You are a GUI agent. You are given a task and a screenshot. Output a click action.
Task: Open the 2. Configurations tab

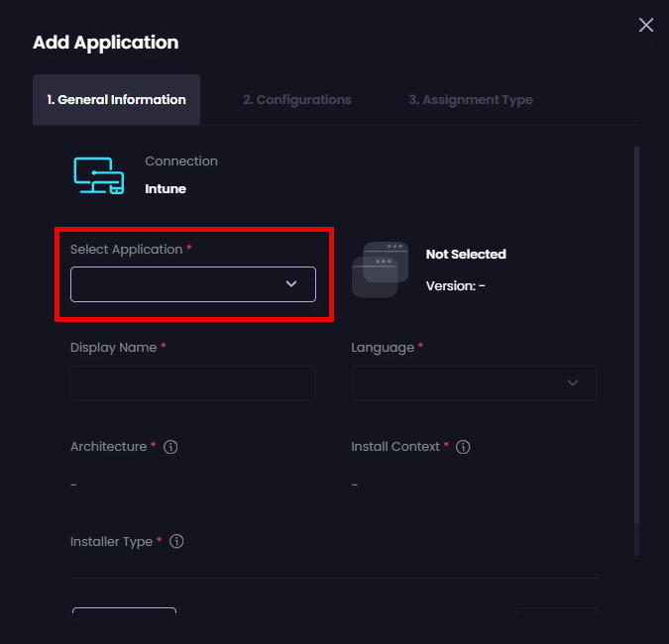[x=296, y=100]
